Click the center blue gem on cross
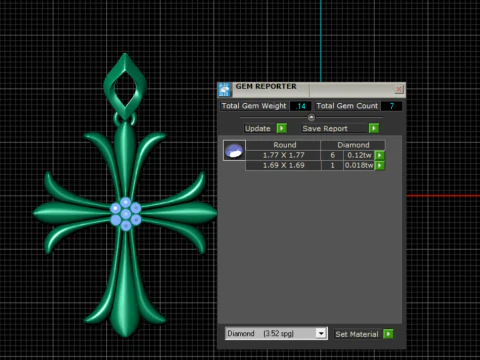This screenshot has height=360, width=480. point(126,214)
